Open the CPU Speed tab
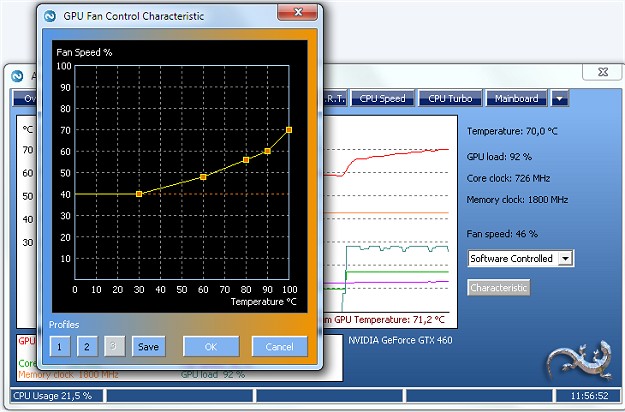 pos(382,98)
